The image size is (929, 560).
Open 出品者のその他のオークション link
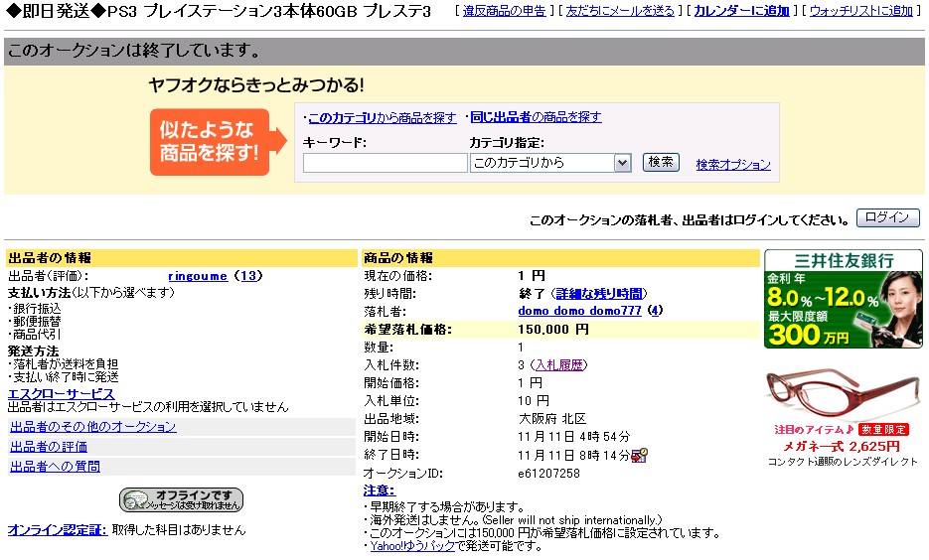tap(93, 427)
